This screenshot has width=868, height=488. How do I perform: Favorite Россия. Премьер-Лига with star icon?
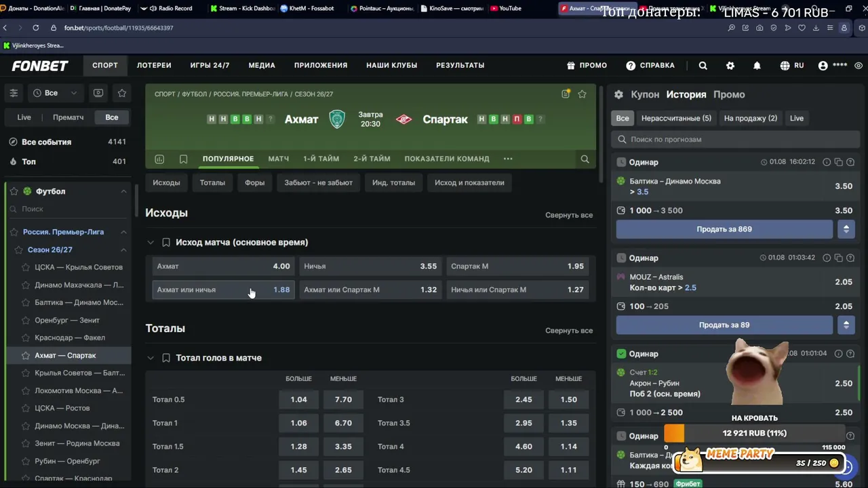pos(14,232)
